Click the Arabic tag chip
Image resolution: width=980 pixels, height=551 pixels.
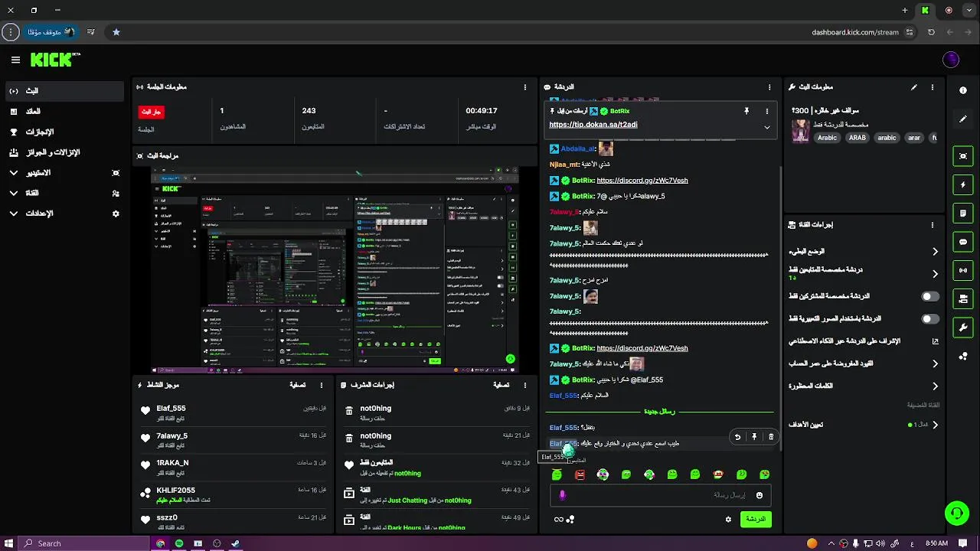(827, 138)
